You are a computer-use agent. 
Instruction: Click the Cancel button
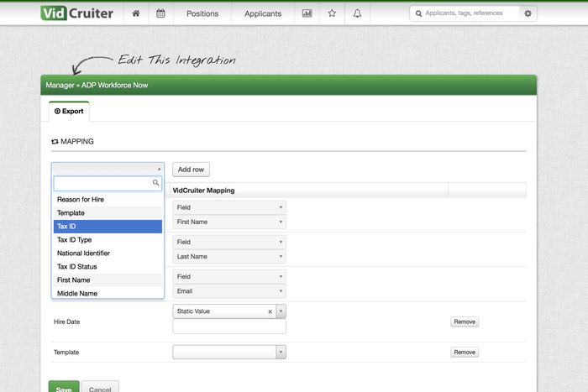[x=100, y=388]
